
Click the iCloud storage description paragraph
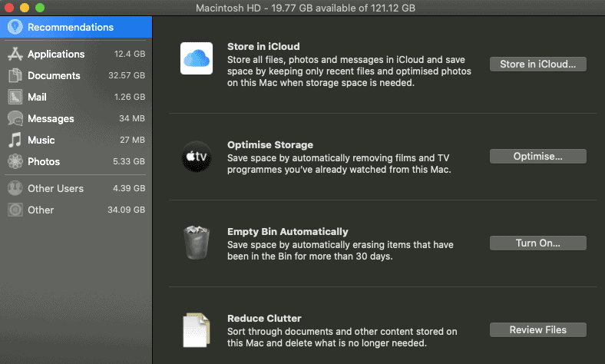(349, 71)
